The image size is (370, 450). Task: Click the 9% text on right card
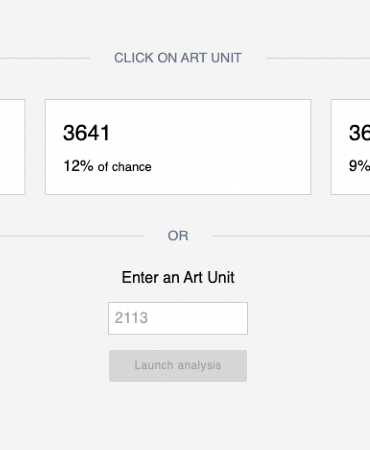[359, 166]
